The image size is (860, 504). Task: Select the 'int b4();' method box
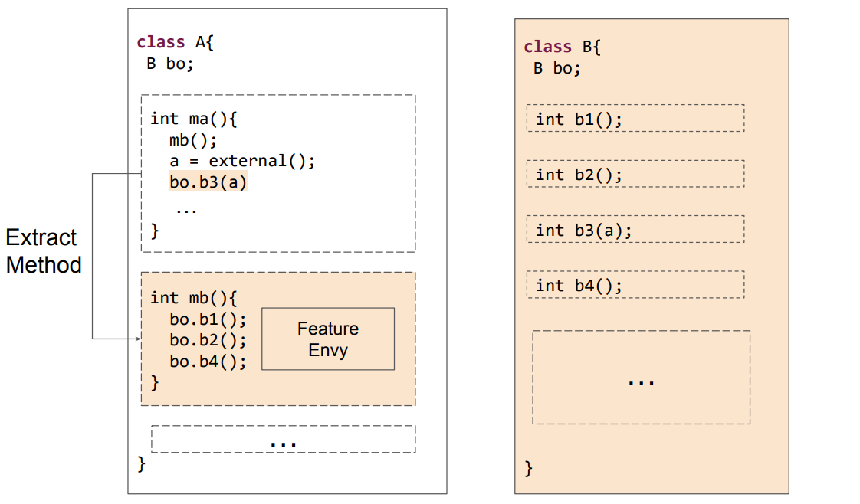click(x=635, y=285)
